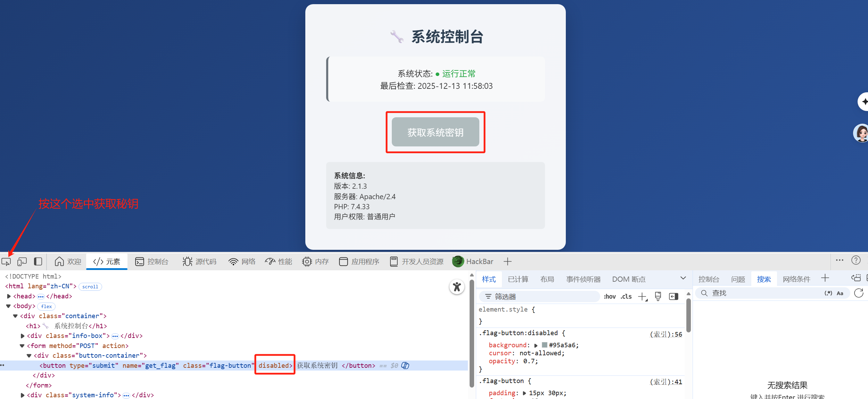Open the (索引):56 source link
The image size is (868, 399).
(666, 334)
